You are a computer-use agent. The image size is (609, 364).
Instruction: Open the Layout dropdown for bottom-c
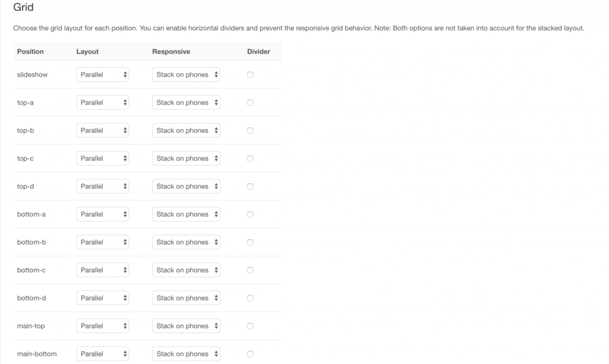click(103, 269)
